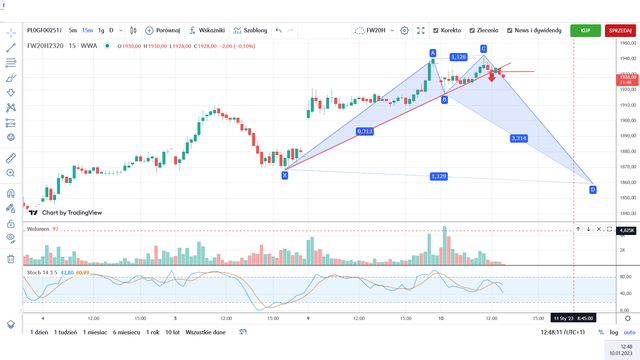Show Wszystkie dane full range
640x360 pixels.
point(205,332)
